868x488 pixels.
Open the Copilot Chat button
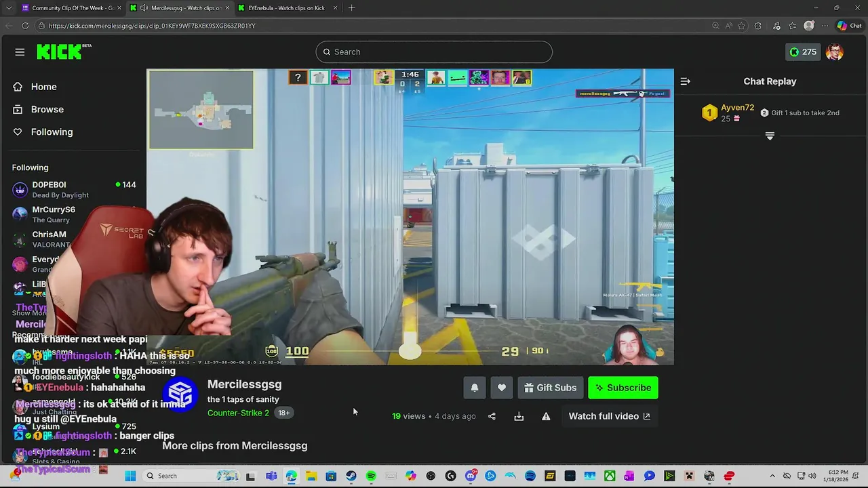point(849,26)
